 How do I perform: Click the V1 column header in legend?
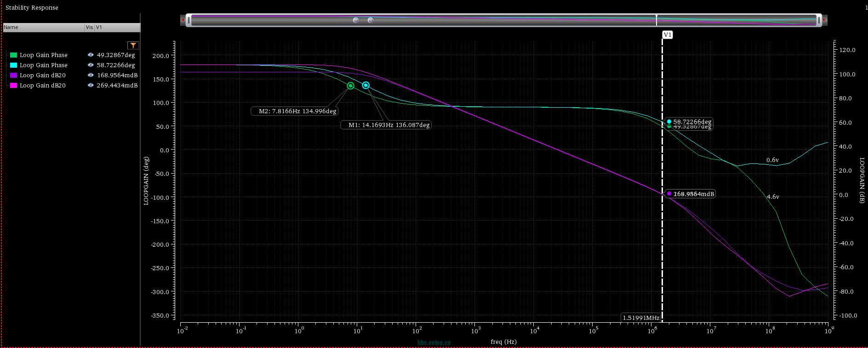pyautogui.click(x=117, y=27)
